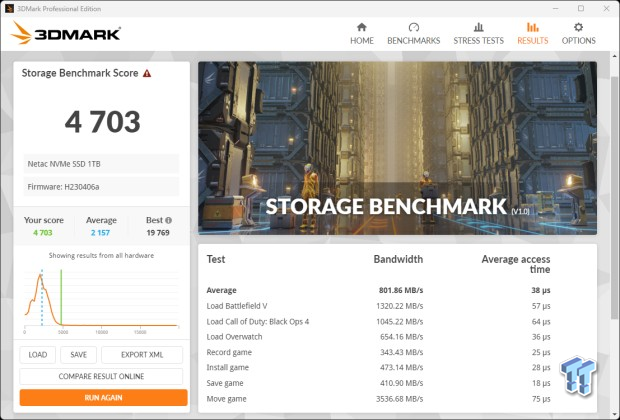620x420 pixels.
Task: Click bandwidth value 1320.22 MB/s
Action: click(x=399, y=306)
